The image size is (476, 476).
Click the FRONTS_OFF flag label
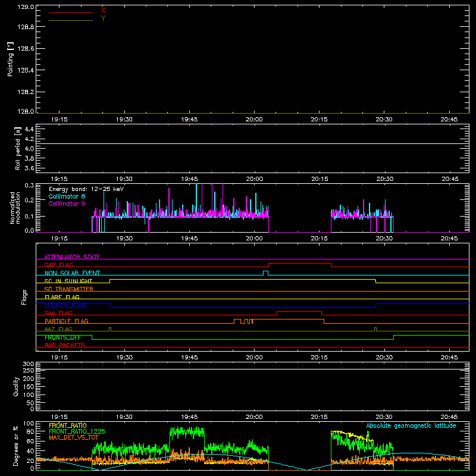pyautogui.click(x=62, y=337)
